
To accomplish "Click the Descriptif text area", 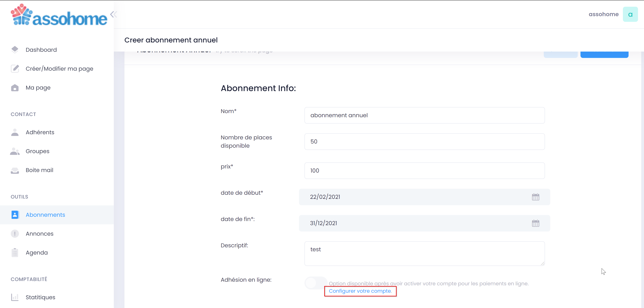I will pyautogui.click(x=424, y=253).
